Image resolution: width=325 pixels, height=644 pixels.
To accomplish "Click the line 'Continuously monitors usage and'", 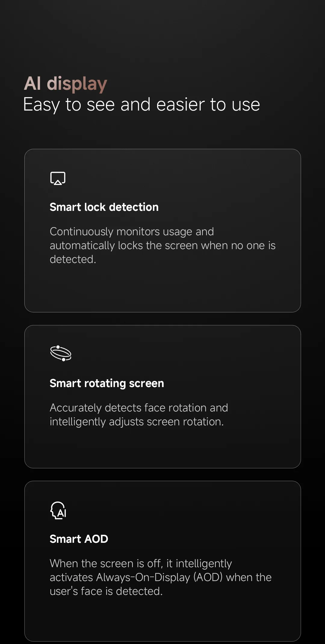I will (132, 232).
